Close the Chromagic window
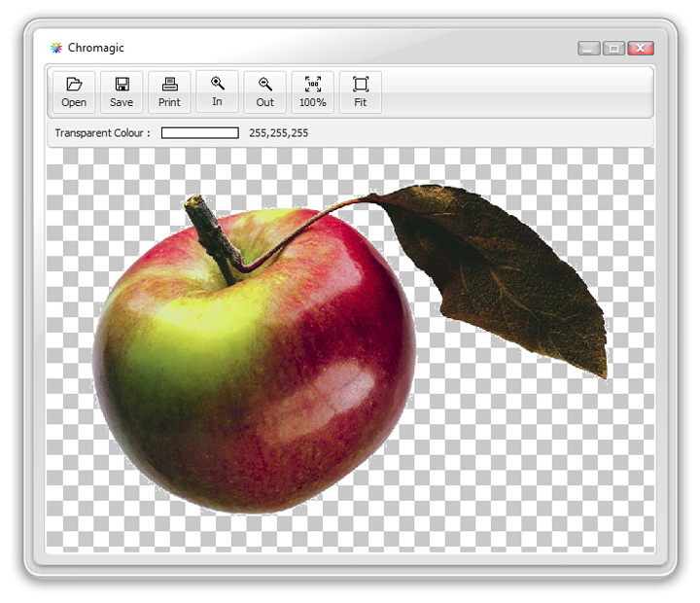Screen dimensions: 700x603 coord(640,48)
